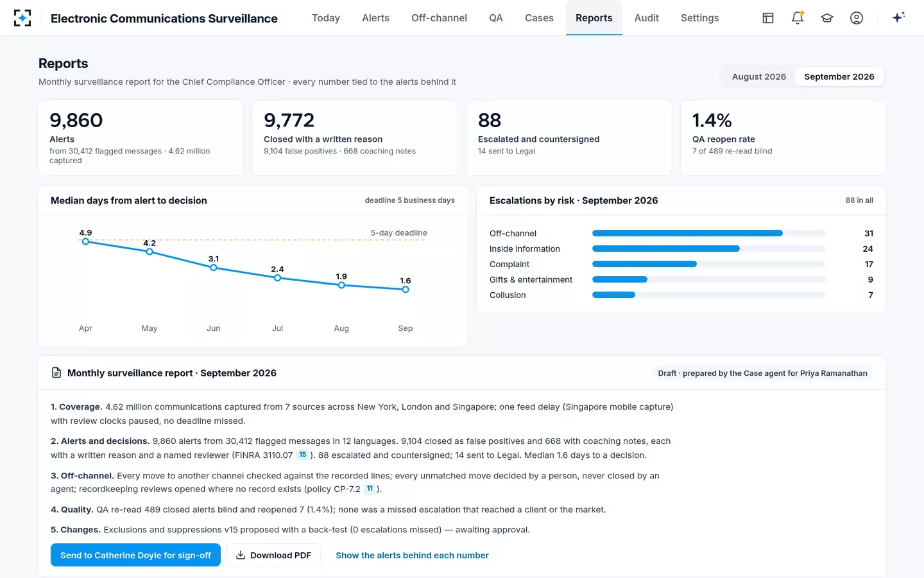Click the Apr 4.9 data point

tap(85, 241)
